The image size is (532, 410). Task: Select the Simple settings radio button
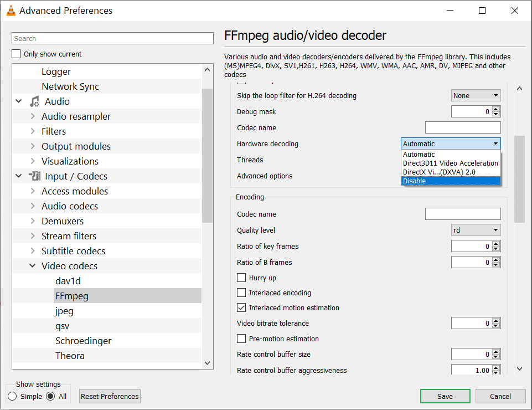12,396
